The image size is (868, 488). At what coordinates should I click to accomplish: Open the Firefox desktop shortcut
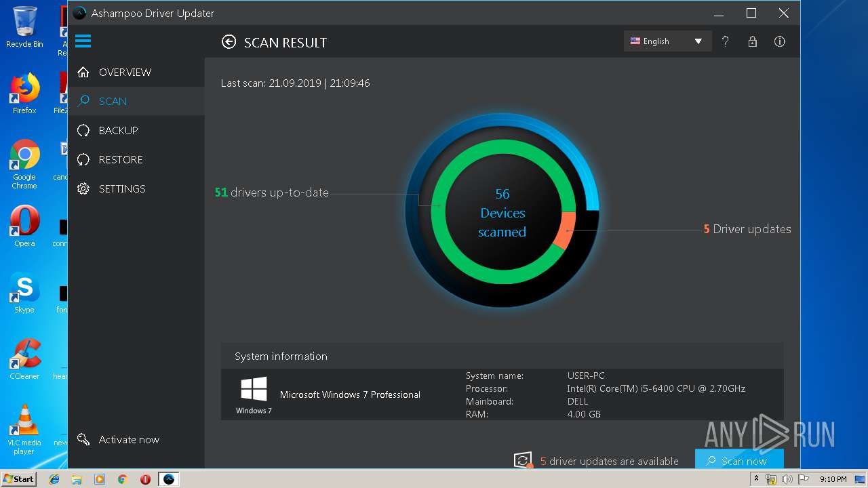click(24, 94)
